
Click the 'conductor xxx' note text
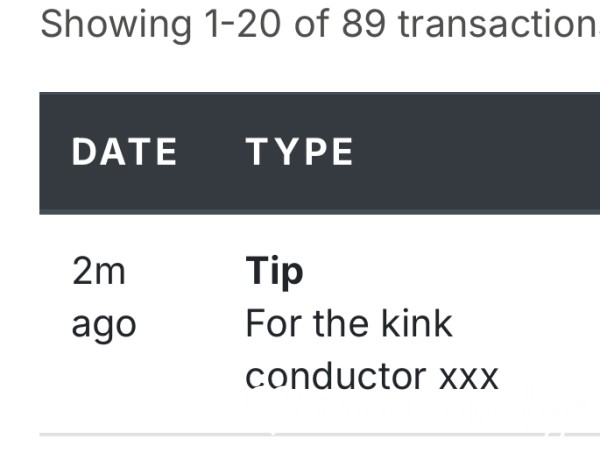click(372, 377)
